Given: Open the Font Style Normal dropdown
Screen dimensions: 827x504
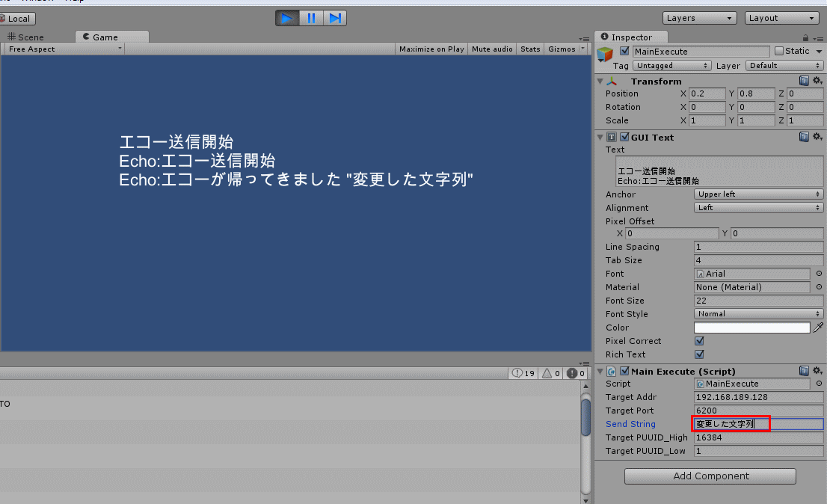Looking at the screenshot, I should coord(758,313).
